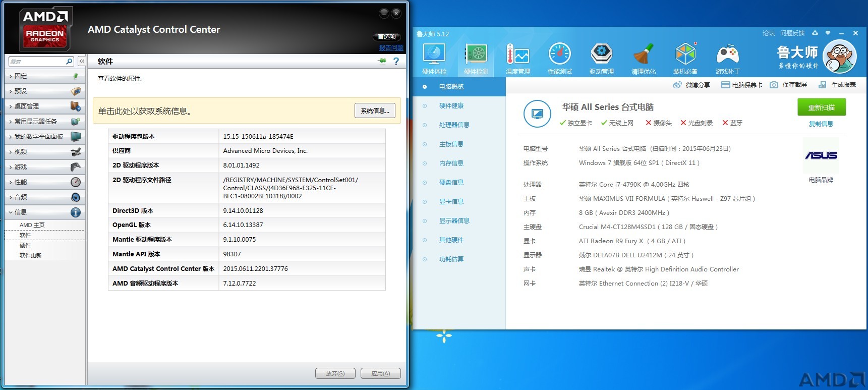Click the 信息 info circle icon
The height and width of the screenshot is (390, 868).
(x=76, y=212)
